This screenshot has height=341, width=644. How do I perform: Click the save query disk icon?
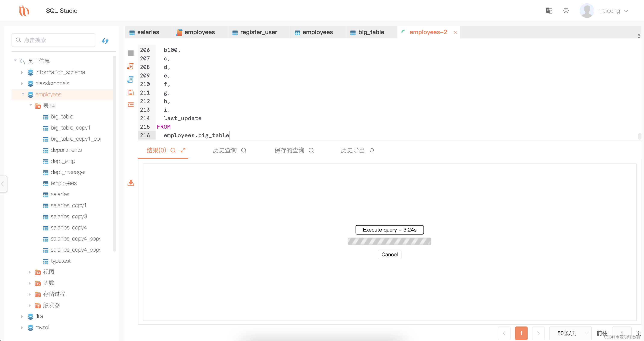pos(131,92)
